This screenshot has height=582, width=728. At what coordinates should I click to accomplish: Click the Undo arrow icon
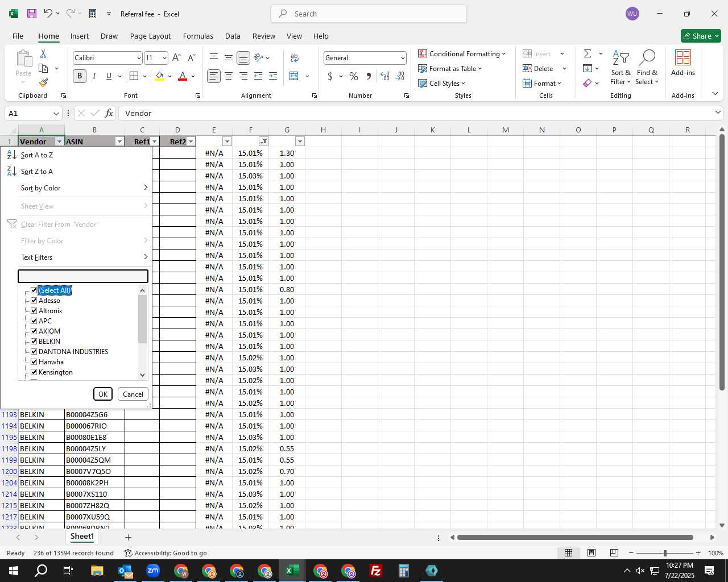(x=48, y=14)
